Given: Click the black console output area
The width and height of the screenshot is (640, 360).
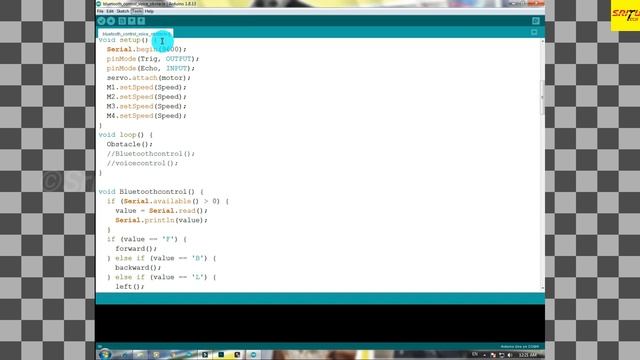Looking at the screenshot, I should coord(320,323).
